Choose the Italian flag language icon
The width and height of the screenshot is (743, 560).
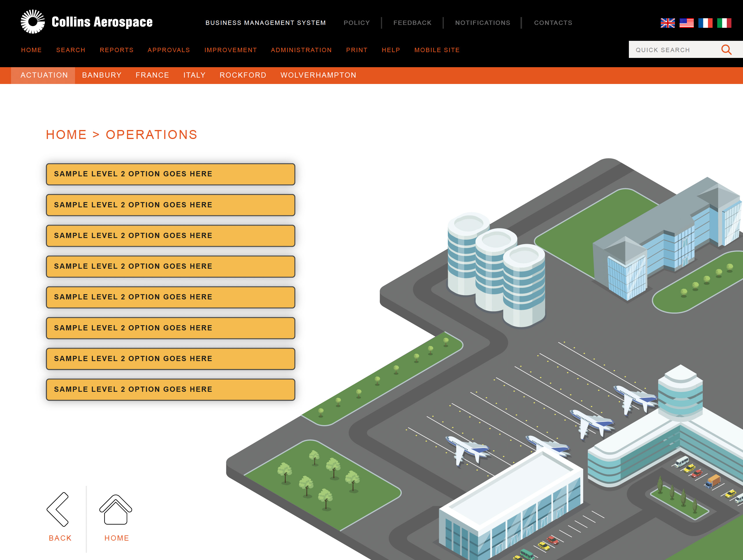point(724,23)
